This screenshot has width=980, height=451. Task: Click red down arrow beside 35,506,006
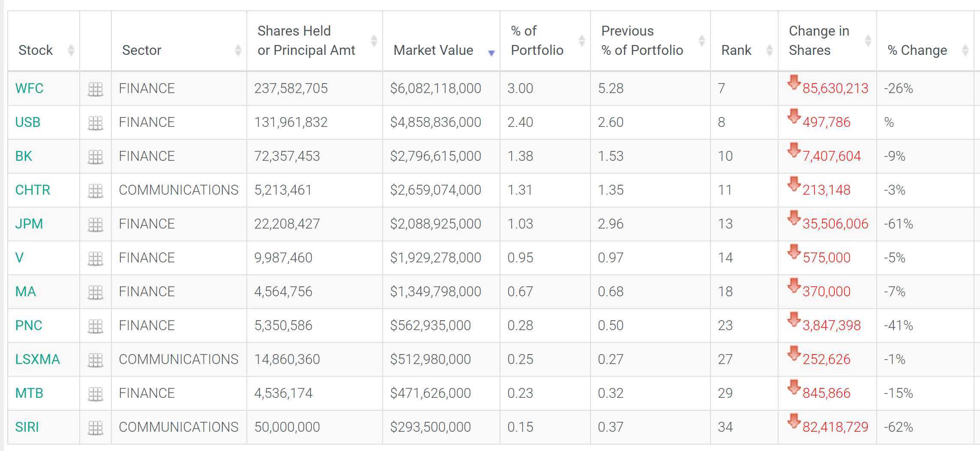click(x=794, y=217)
